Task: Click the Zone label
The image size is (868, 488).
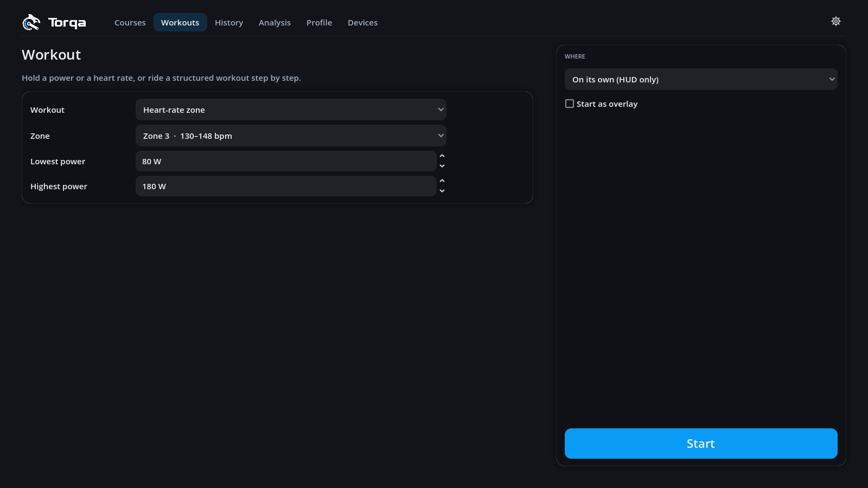Action: [40, 136]
